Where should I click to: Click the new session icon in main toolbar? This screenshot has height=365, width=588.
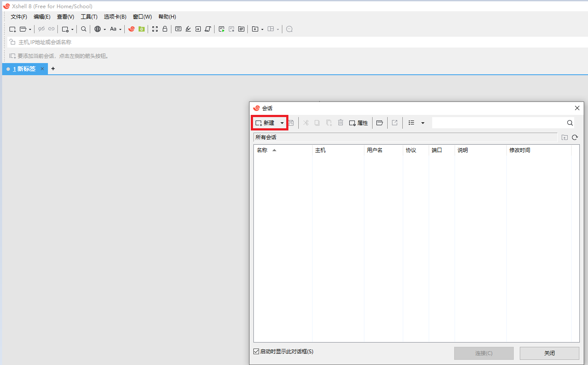coord(13,29)
